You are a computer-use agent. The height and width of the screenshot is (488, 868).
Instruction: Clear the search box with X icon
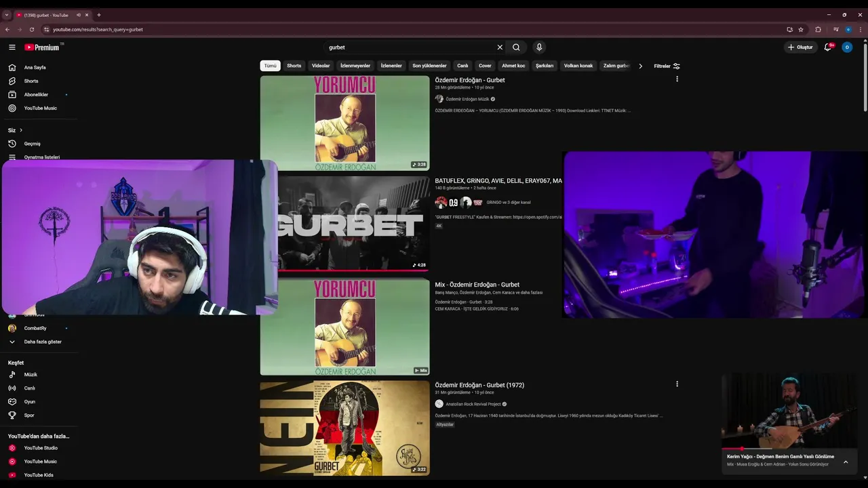point(500,47)
